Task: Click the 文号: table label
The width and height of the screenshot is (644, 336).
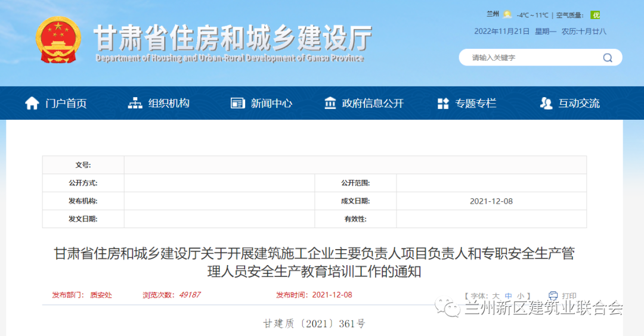Action: [83, 165]
